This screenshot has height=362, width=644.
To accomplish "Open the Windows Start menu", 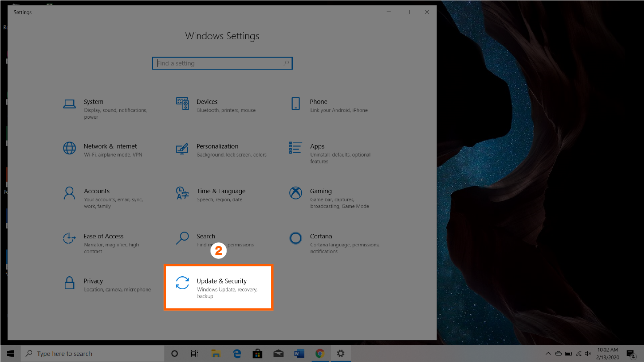I will coord(10,354).
